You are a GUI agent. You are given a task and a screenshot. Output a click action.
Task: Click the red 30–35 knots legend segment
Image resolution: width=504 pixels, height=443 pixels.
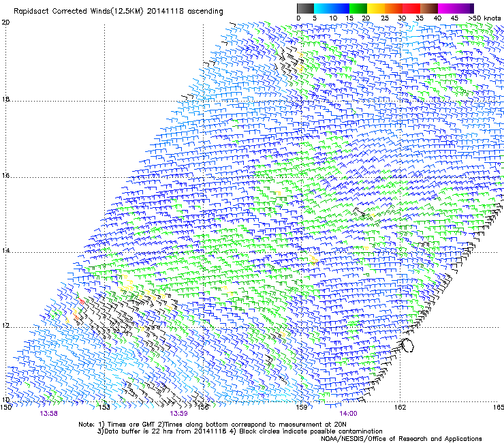(411, 8)
